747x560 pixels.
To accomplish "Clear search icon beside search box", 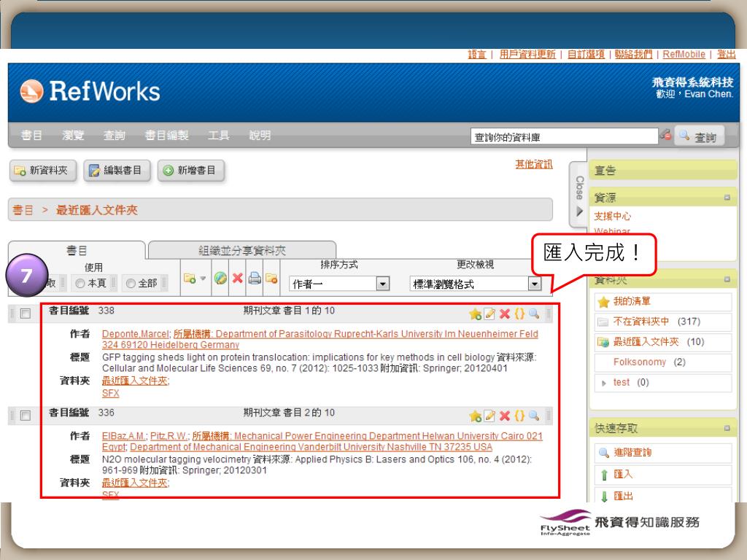I will click(665, 135).
